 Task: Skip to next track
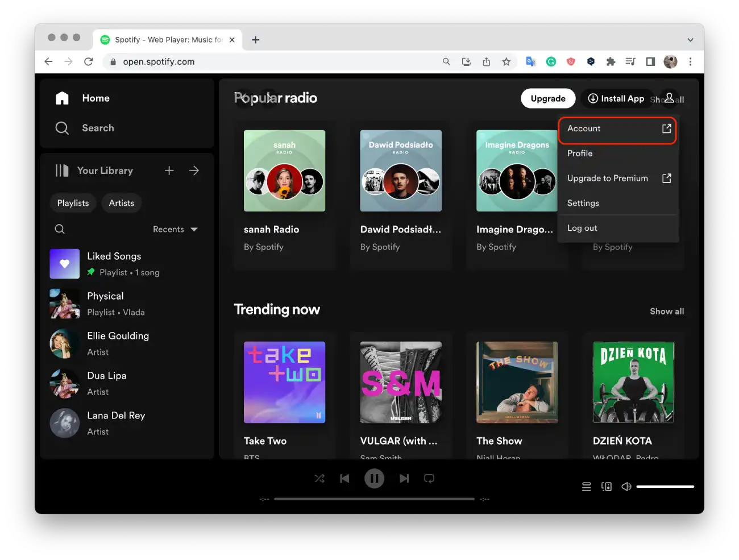(404, 479)
